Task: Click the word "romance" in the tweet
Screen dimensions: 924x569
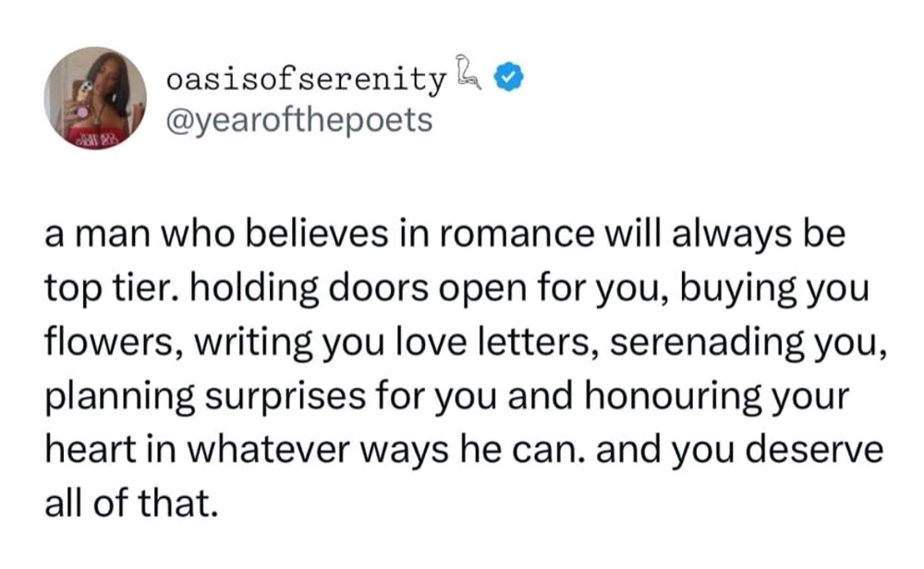Action: [x=515, y=234]
